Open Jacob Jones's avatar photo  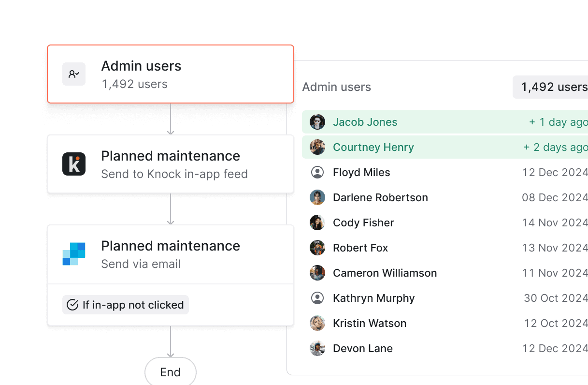[317, 122]
